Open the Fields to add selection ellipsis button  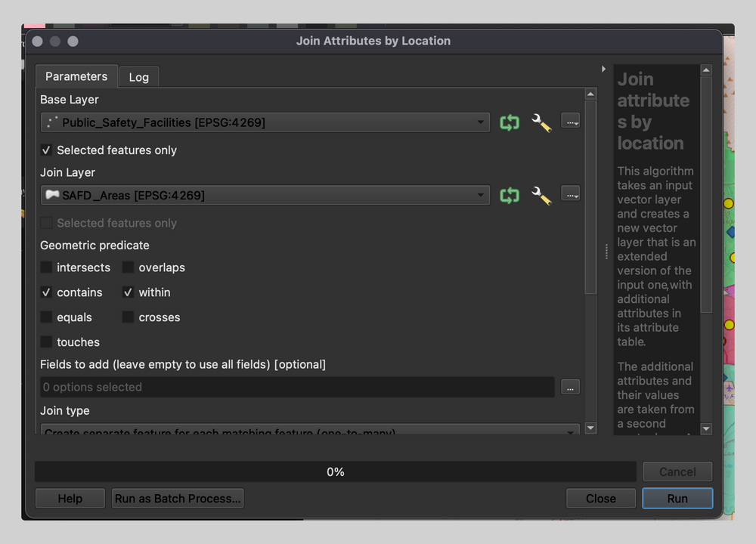click(570, 387)
